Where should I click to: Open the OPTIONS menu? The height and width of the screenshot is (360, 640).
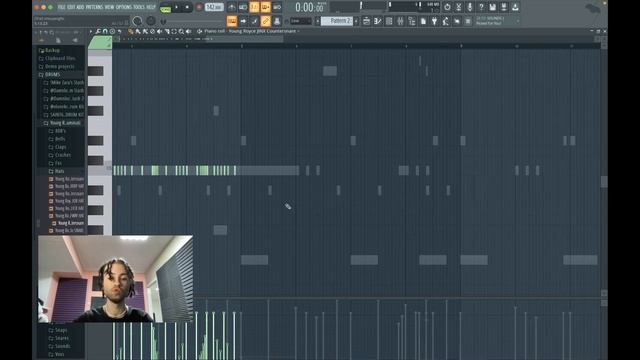pyautogui.click(x=124, y=7)
